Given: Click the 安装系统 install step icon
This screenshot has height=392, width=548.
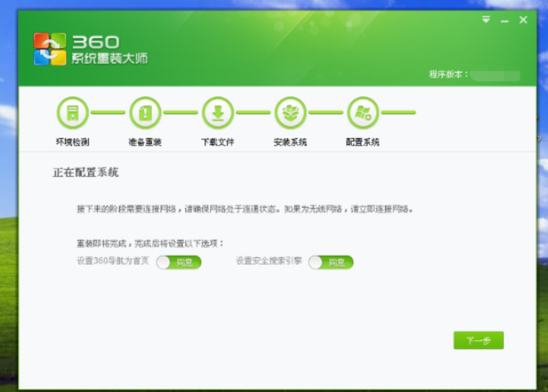Looking at the screenshot, I should click(x=291, y=112).
